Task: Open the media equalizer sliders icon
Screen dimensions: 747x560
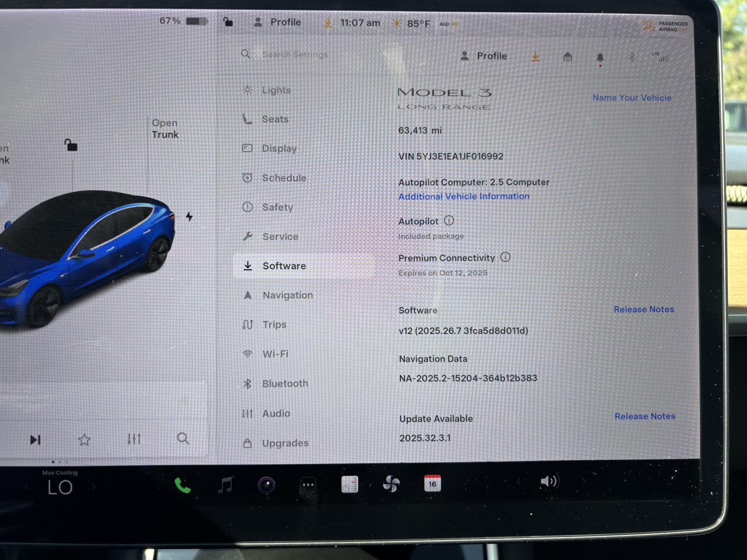Action: pyautogui.click(x=134, y=439)
